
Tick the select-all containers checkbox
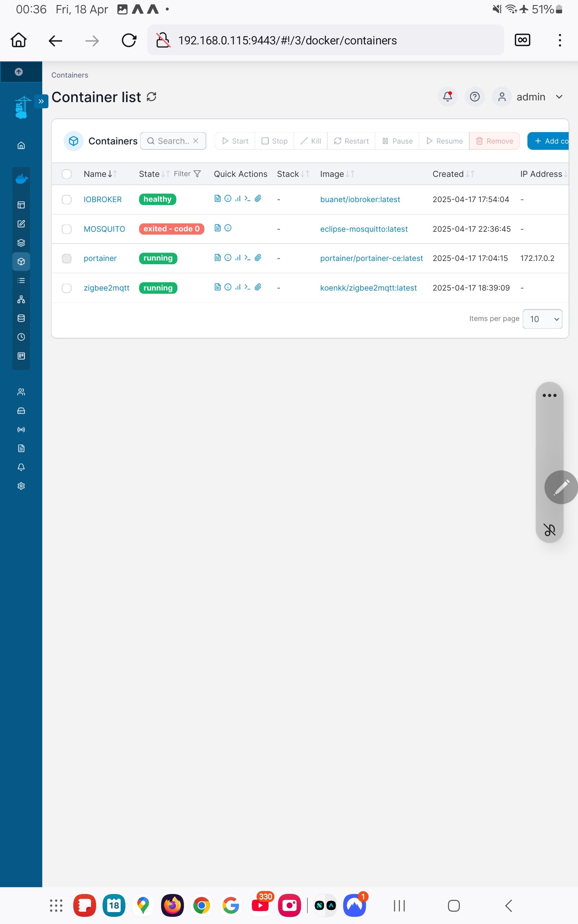(66, 174)
